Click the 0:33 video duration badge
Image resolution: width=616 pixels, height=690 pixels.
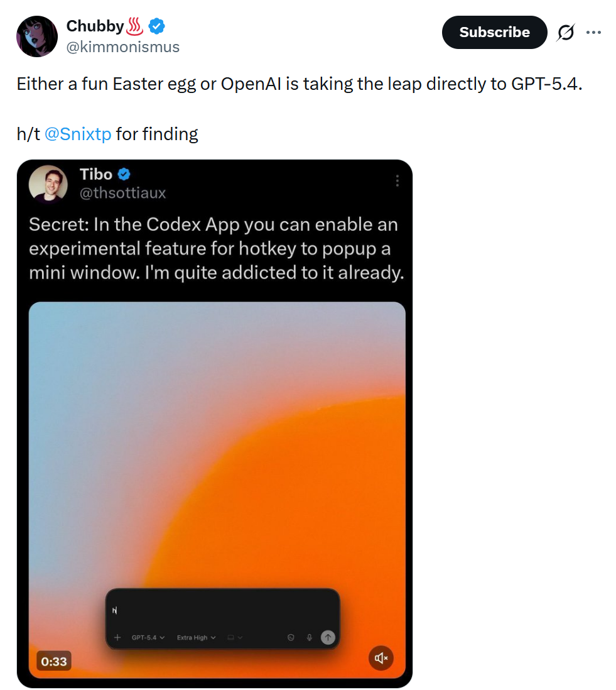coord(54,661)
